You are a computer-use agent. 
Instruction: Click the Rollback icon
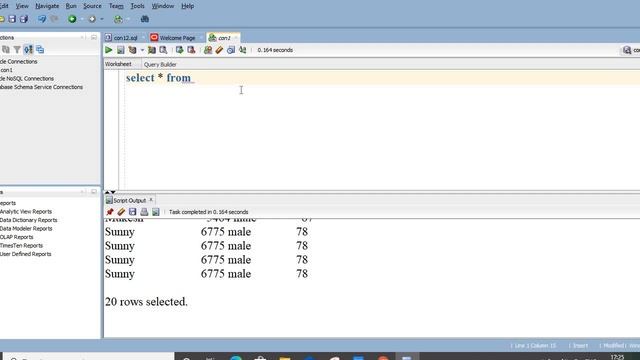pyautogui.click(x=191, y=50)
